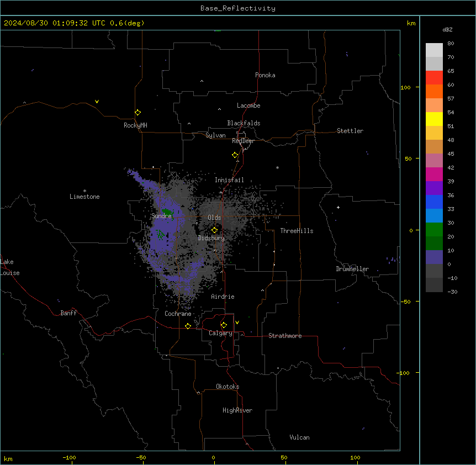Click the Banff label
Screen dimensions: 476x465
(68, 313)
